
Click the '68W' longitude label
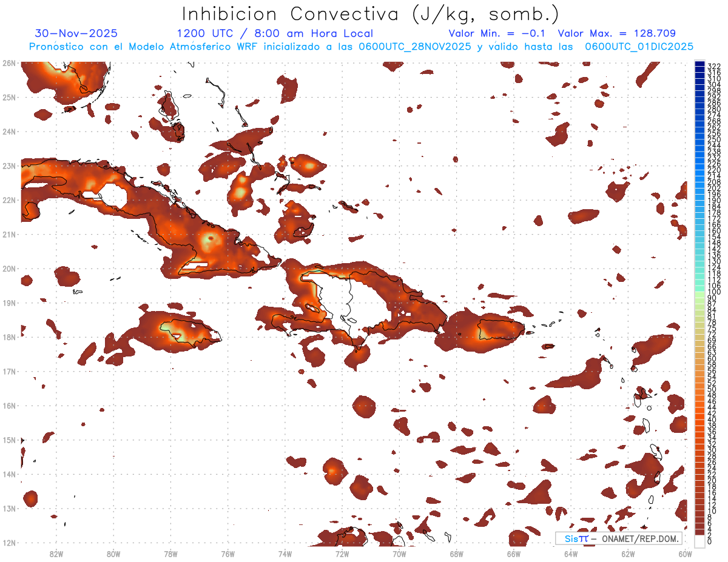coord(457,554)
